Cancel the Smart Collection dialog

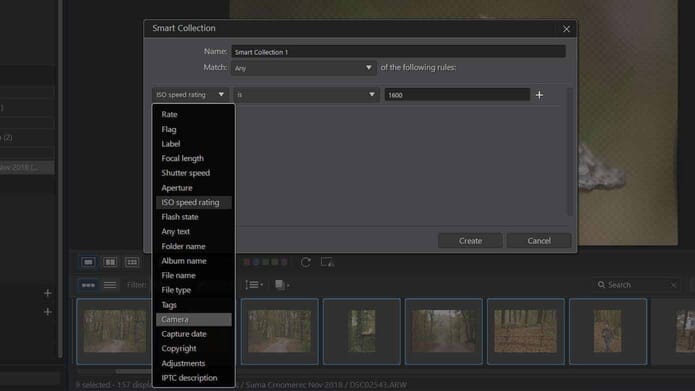click(539, 241)
